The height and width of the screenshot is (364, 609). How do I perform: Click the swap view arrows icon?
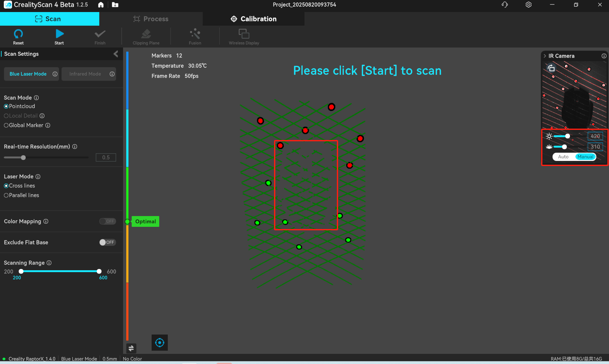coord(131,348)
